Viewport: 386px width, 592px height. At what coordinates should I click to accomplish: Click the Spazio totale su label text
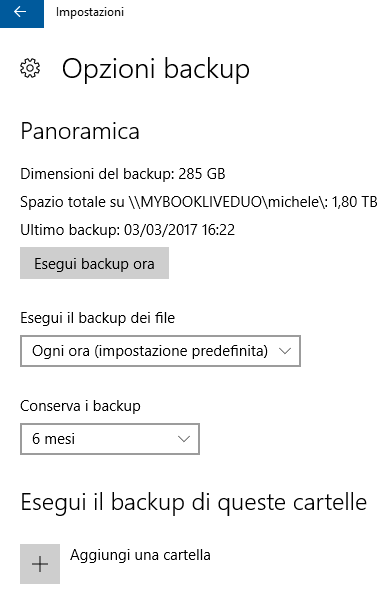72,202
